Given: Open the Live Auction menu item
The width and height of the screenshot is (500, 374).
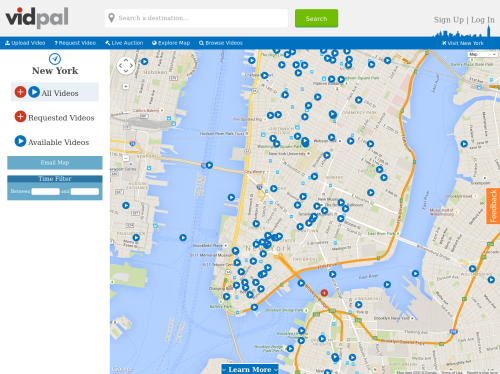Looking at the screenshot, I should (x=124, y=43).
